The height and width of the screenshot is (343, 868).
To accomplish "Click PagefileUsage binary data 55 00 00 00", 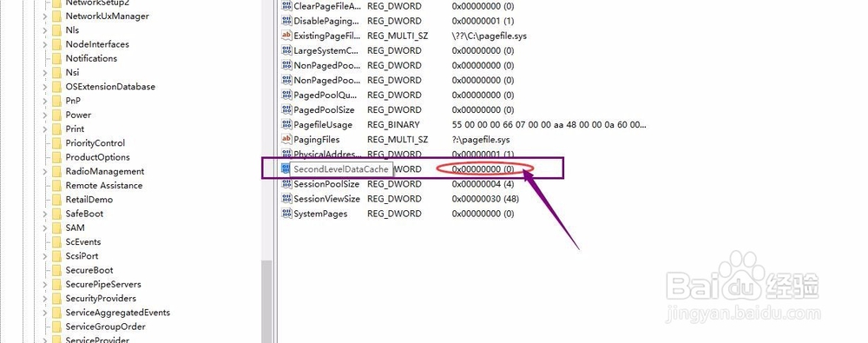I will 549,125.
